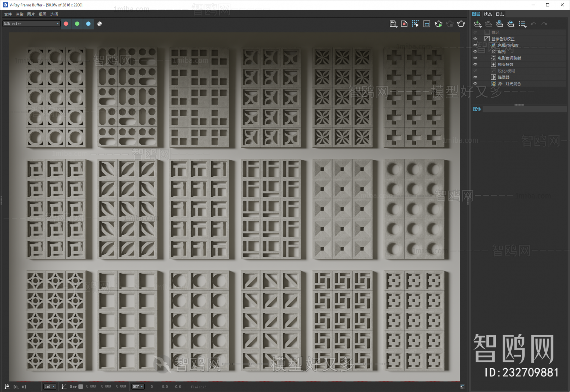The height and width of the screenshot is (392, 570).
Task: Click the stop render teapot icon
Action: [450, 24]
